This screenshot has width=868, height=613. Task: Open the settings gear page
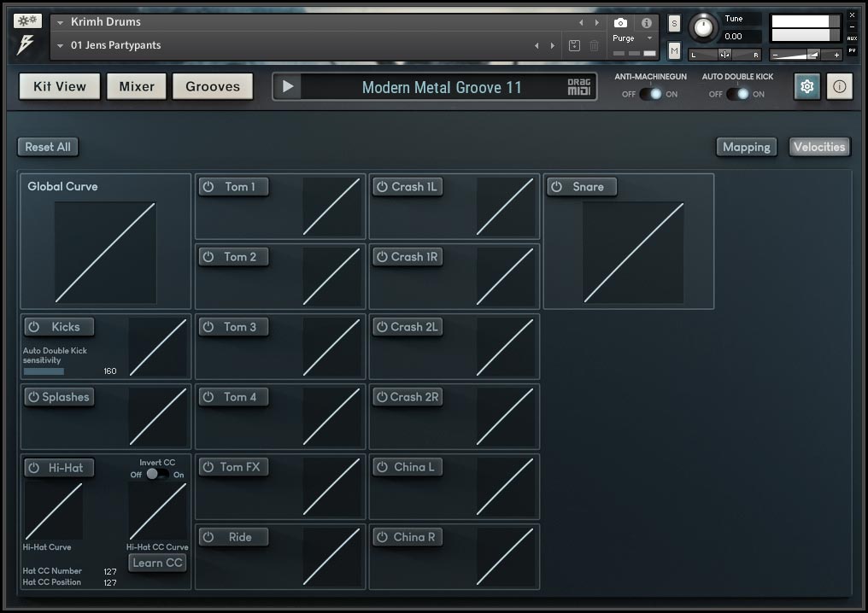[807, 87]
